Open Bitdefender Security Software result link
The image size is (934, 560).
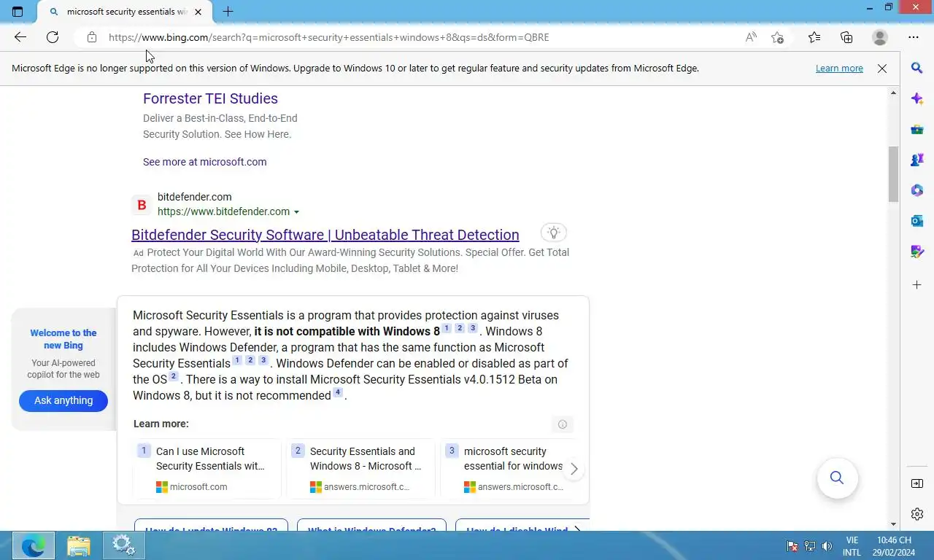[325, 235]
